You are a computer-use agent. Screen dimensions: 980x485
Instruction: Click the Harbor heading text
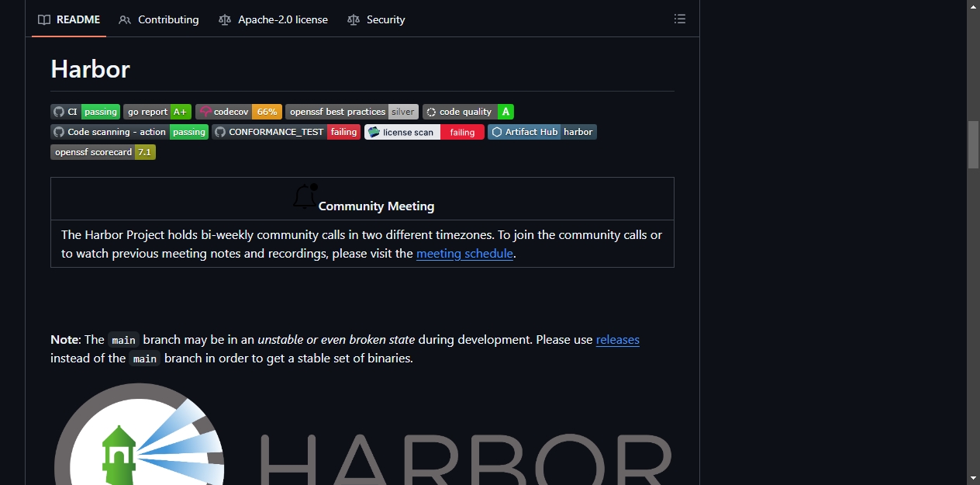pos(91,69)
